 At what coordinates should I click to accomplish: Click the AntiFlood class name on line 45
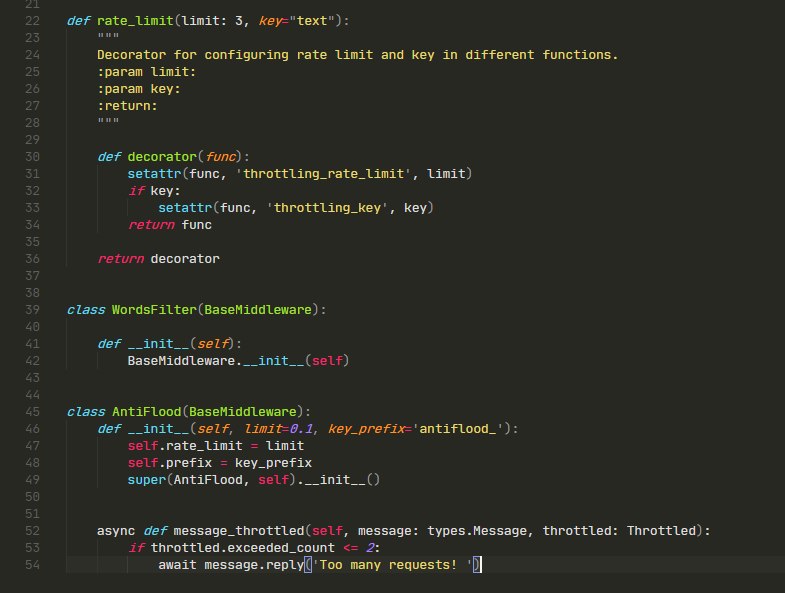point(146,412)
